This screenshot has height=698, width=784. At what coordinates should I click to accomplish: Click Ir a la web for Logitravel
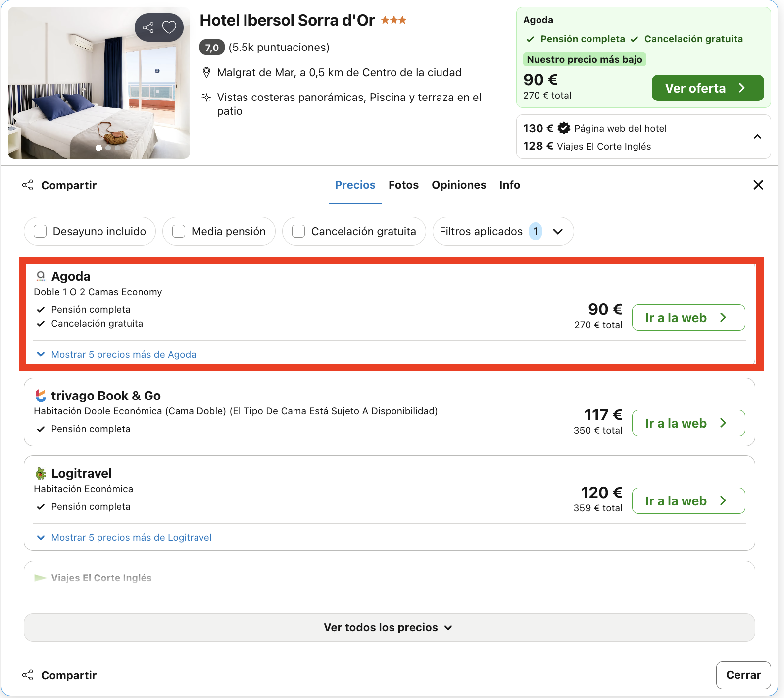(x=688, y=501)
